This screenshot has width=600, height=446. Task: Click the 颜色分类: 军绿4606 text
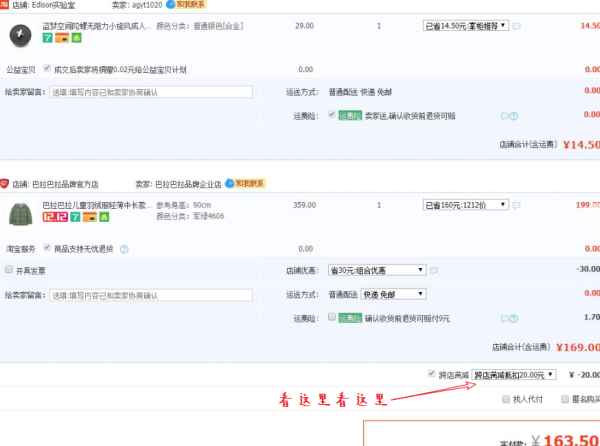click(190, 216)
